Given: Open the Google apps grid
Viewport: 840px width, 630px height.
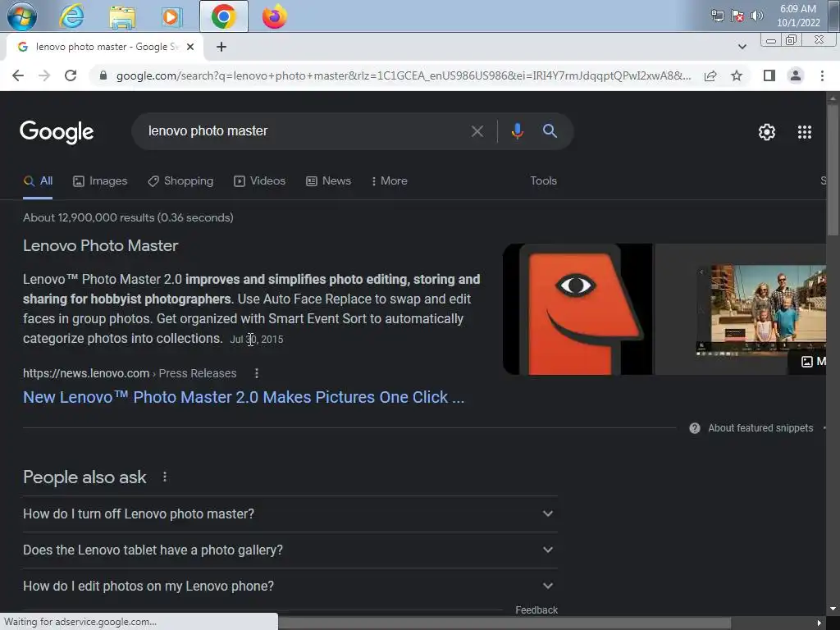Looking at the screenshot, I should point(804,132).
